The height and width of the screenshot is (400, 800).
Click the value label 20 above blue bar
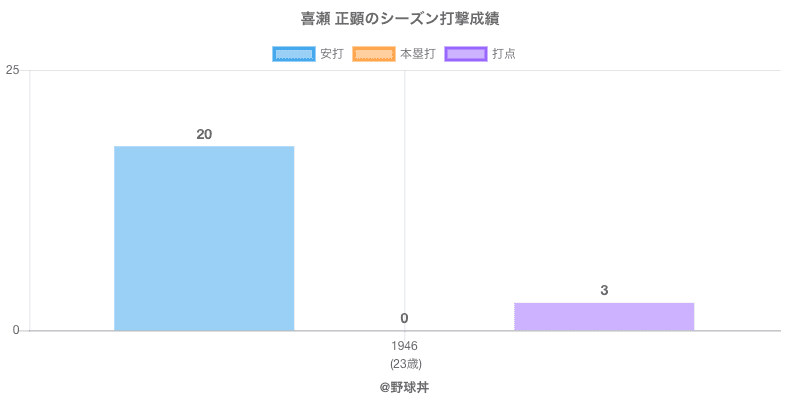(204, 134)
